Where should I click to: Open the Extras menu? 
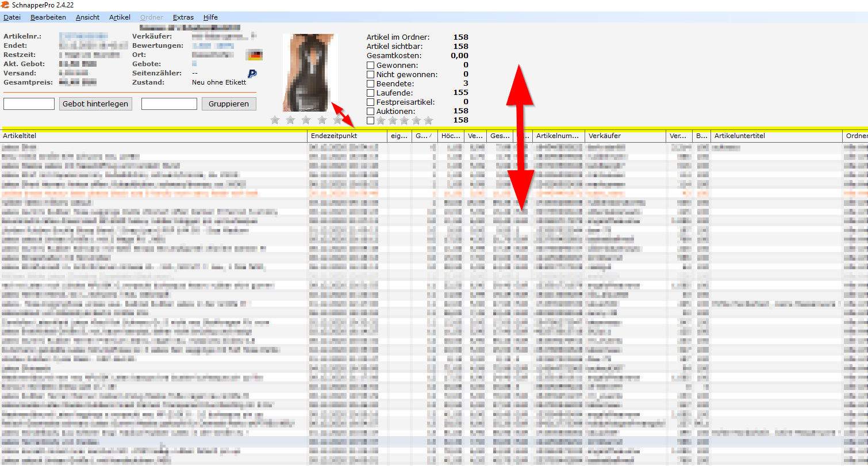tap(183, 17)
